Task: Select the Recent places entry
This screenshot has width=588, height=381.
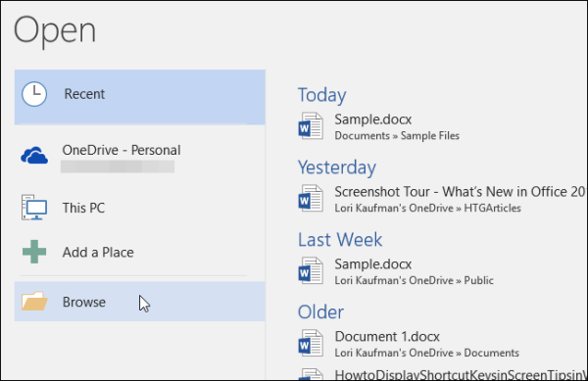Action: pyautogui.click(x=140, y=97)
